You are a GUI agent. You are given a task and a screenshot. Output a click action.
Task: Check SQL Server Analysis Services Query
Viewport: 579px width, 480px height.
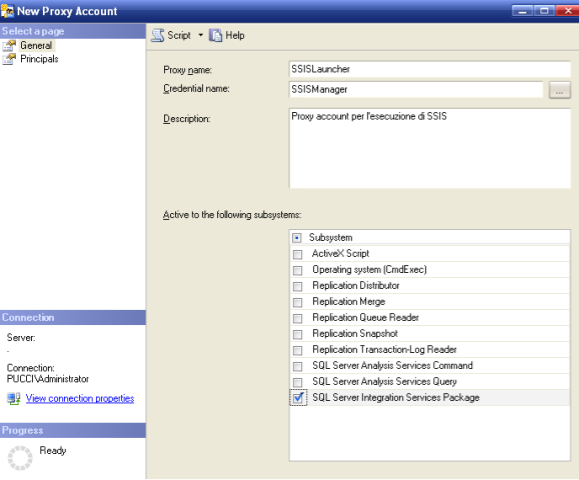click(297, 382)
